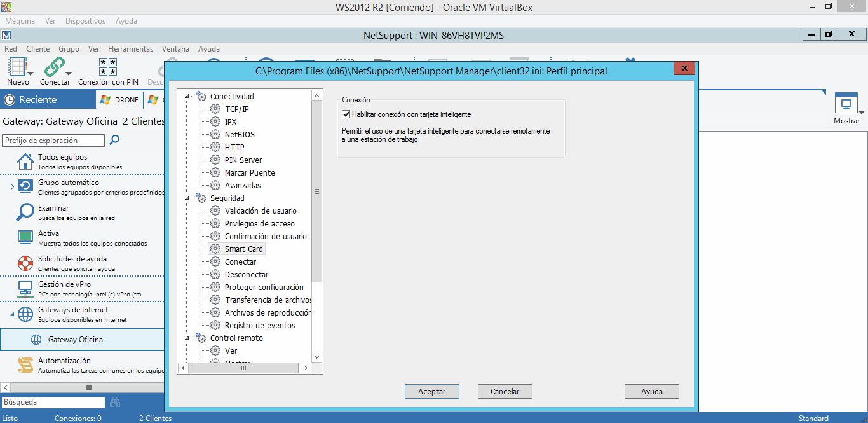Image resolution: width=868 pixels, height=423 pixels.
Task: Click gear icon beside Privilegios de acceso
Action: pyautogui.click(x=215, y=223)
